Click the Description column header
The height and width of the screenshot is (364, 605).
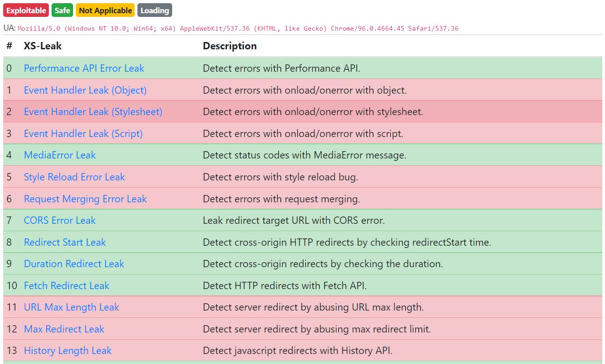coord(230,46)
